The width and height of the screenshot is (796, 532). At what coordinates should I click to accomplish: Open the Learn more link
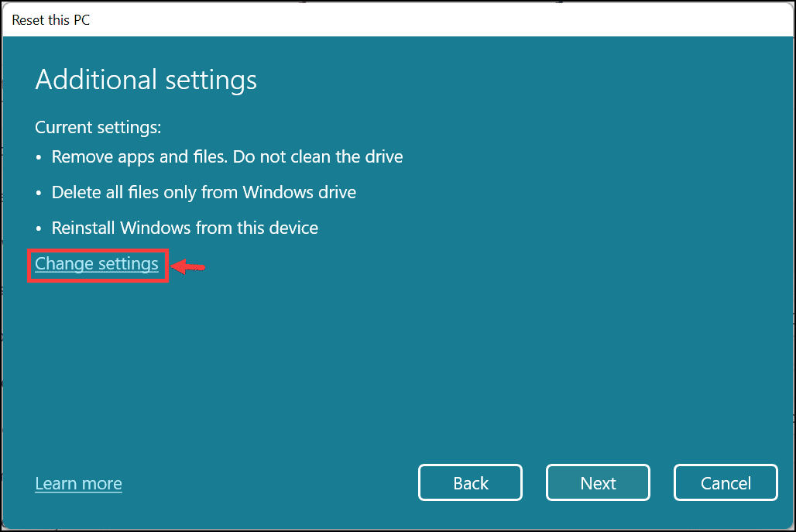point(78,483)
